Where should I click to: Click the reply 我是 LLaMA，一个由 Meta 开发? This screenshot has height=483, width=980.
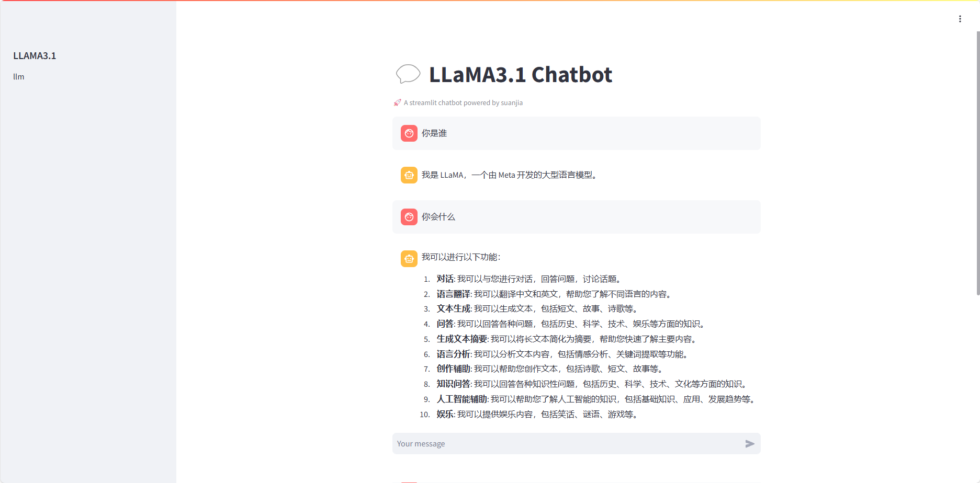pos(511,175)
